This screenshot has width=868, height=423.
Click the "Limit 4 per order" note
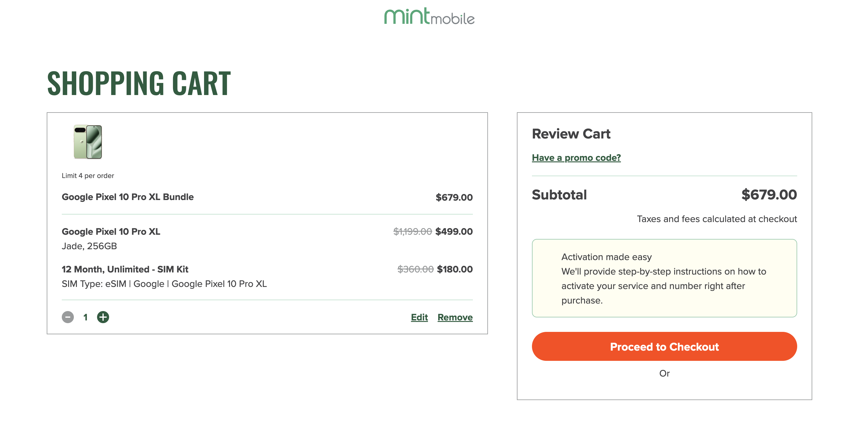88,176
